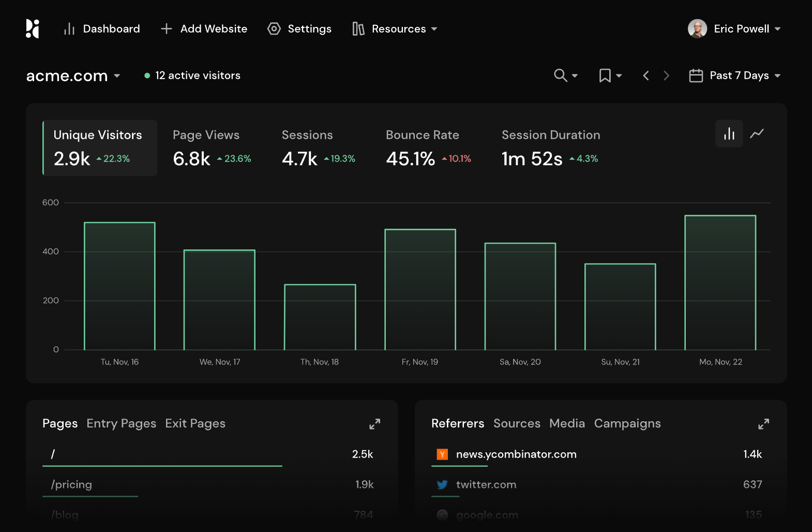Click the Sa, Nov, 20 bar
The image size is (812, 532).
[x=520, y=297]
